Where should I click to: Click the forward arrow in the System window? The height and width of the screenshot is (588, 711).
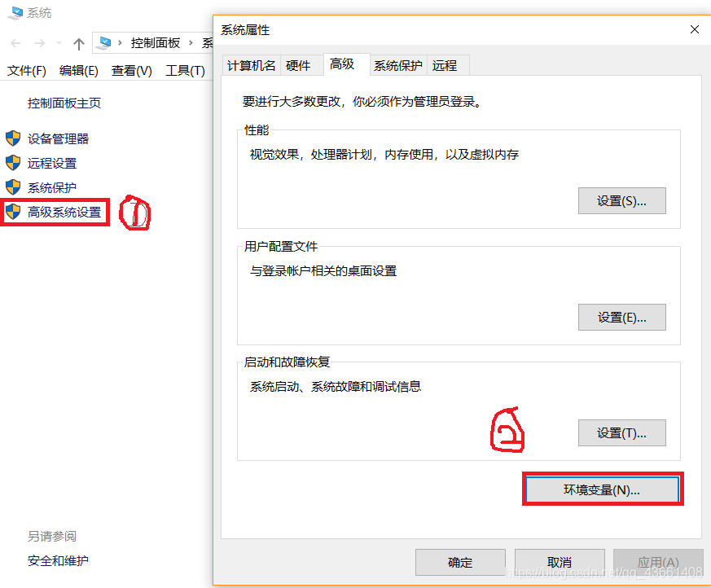coord(40,43)
